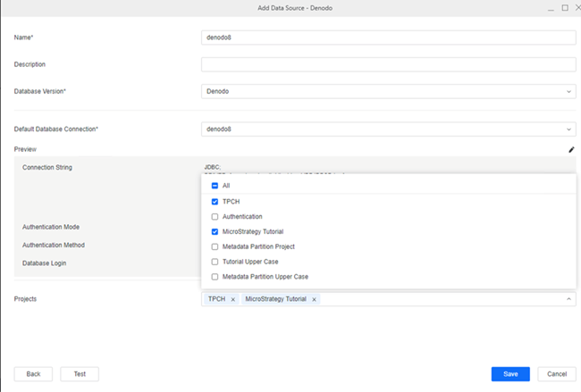Expand the Default Database Connection dropdown
The width and height of the screenshot is (581, 392).
point(569,129)
